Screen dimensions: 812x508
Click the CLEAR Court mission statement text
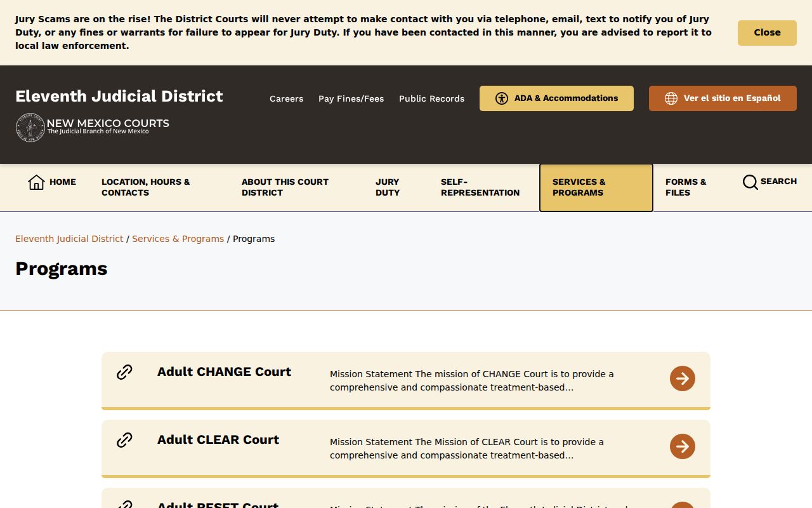pyautogui.click(x=467, y=449)
